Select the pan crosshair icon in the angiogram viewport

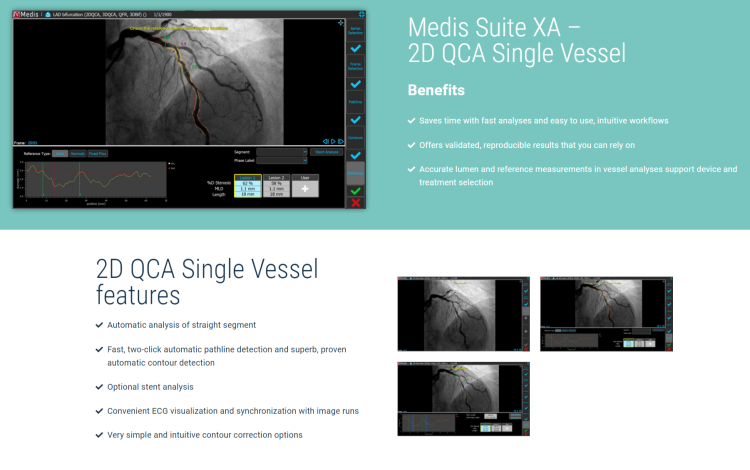pyautogui.click(x=341, y=22)
